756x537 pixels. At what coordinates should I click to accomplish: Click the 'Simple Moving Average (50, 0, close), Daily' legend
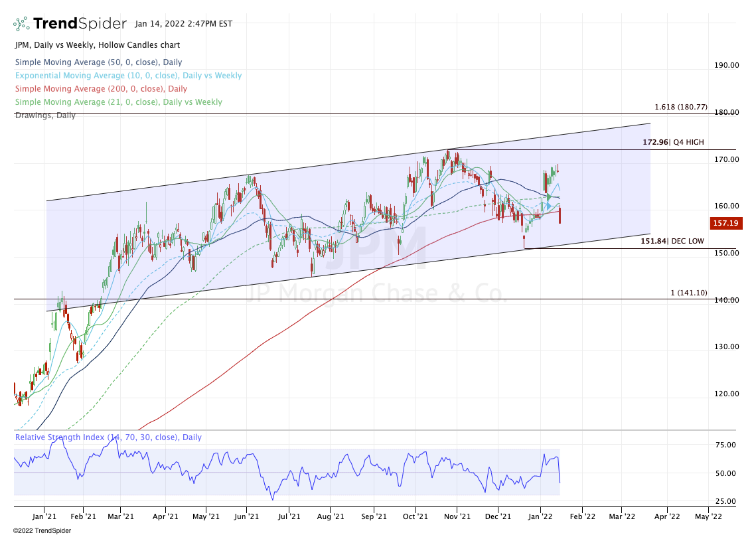(98, 62)
